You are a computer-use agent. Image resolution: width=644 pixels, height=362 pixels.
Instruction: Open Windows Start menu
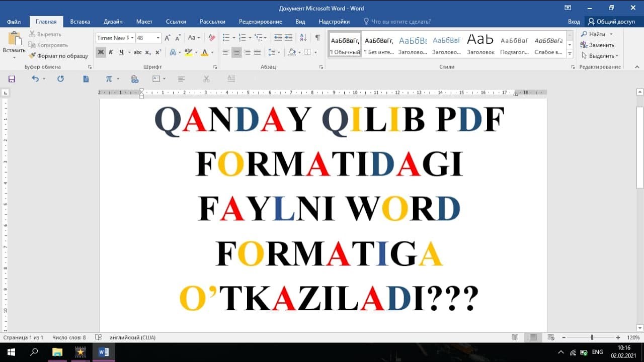click(x=11, y=352)
